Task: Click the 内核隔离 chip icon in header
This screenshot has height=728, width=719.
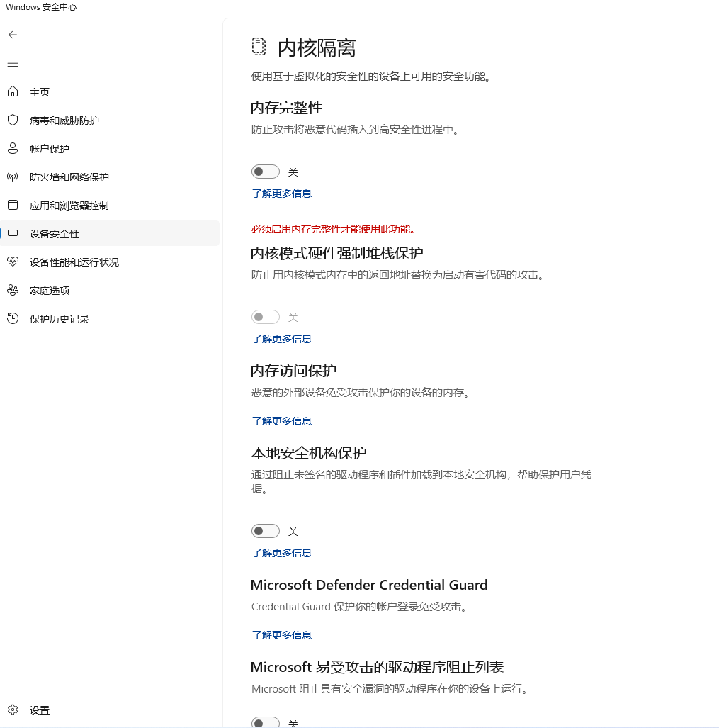Action: (259, 47)
